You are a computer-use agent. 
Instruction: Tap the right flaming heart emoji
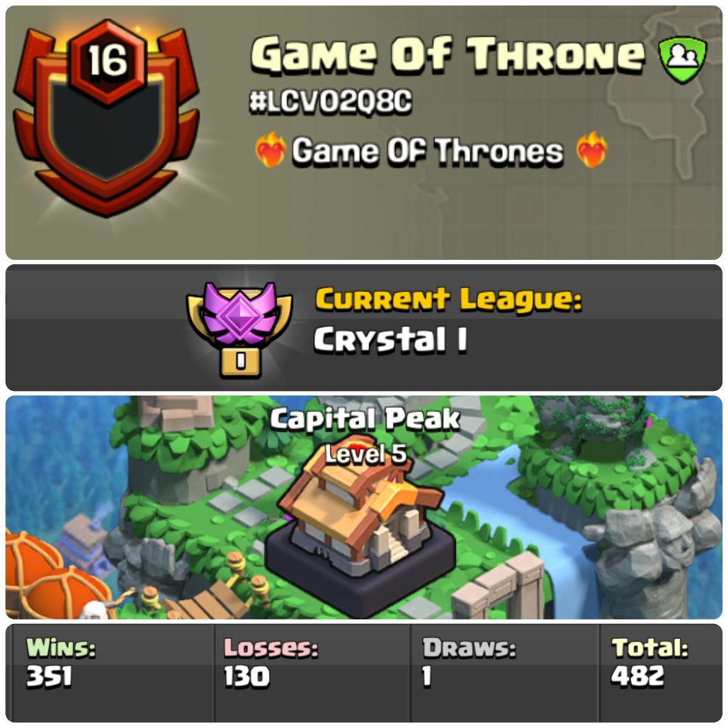[x=591, y=149]
